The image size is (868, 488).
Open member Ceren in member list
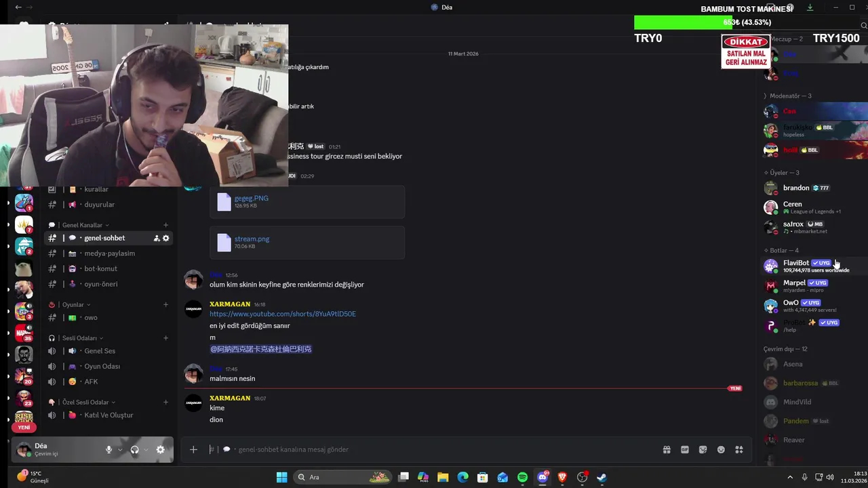coord(815,207)
